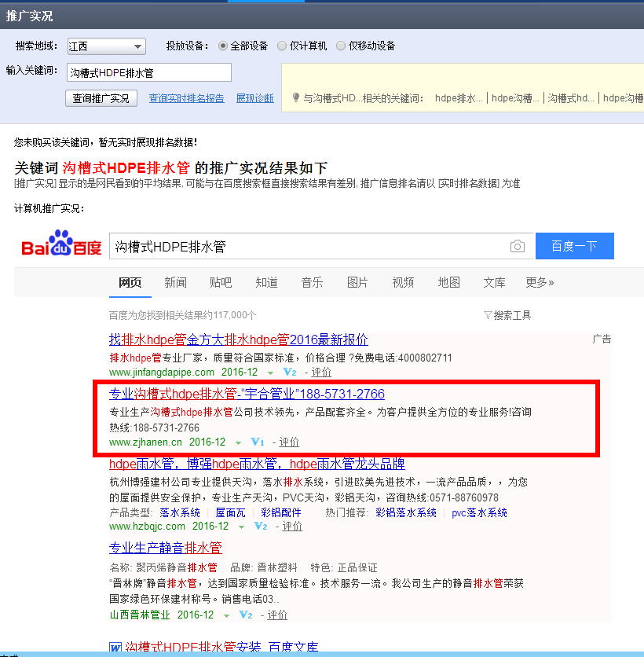Switch to the 网页 tab
Screen dimensions: 644x657
pyautogui.click(x=130, y=282)
